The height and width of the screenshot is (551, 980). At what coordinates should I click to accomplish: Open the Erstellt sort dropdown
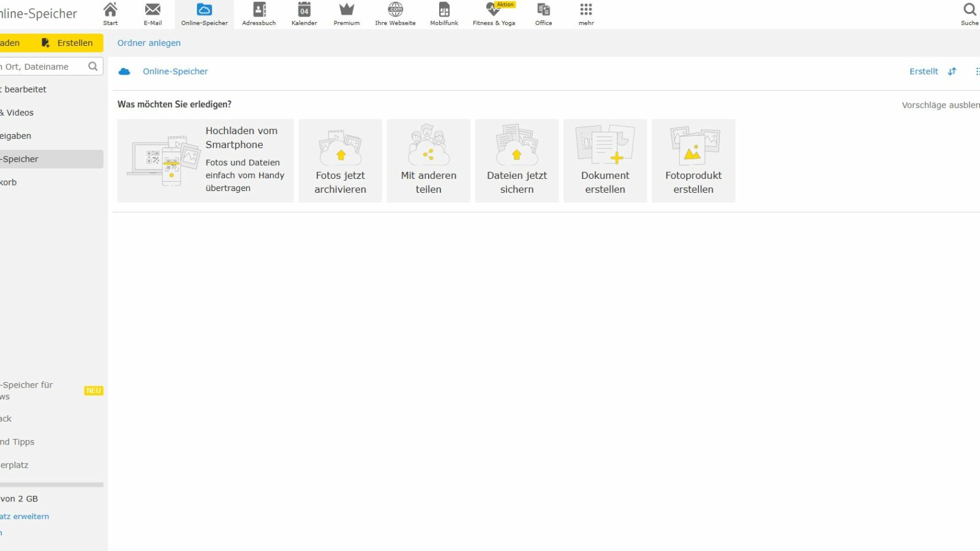[924, 72]
